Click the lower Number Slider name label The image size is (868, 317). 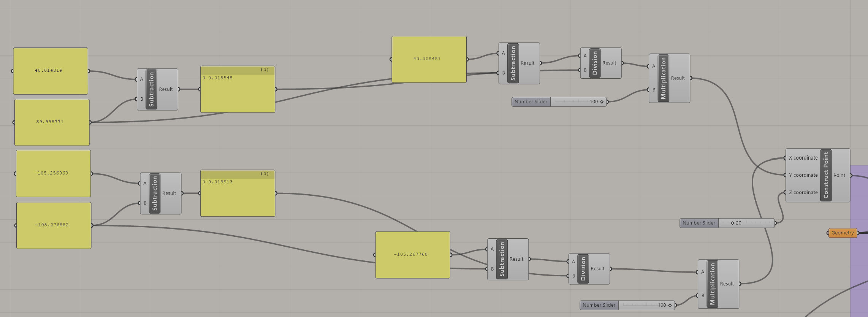point(599,305)
